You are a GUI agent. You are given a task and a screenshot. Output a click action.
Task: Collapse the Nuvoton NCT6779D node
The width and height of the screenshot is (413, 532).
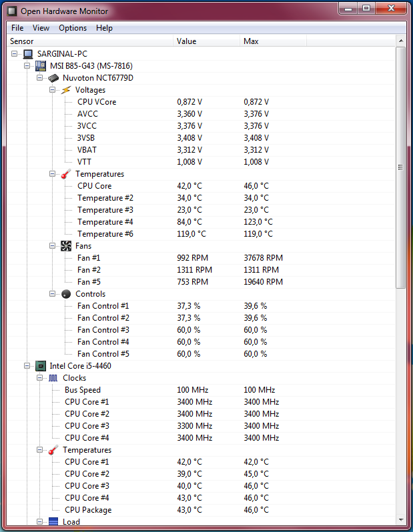coord(40,78)
